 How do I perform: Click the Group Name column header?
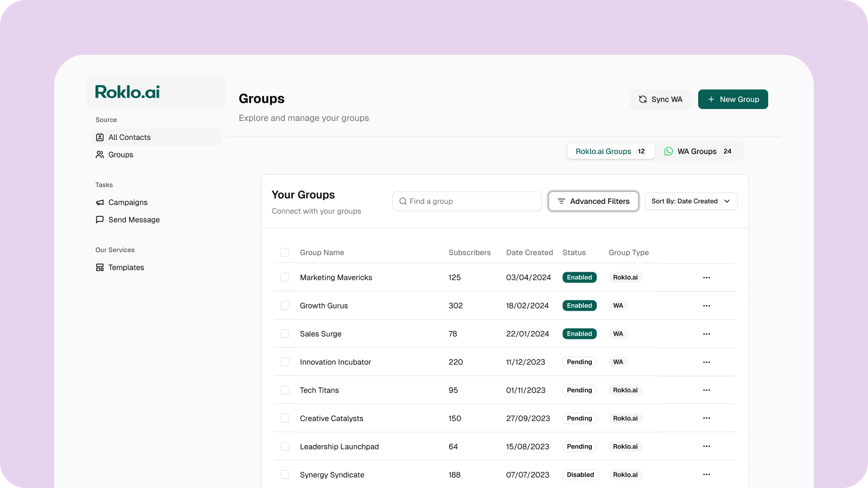coord(322,253)
